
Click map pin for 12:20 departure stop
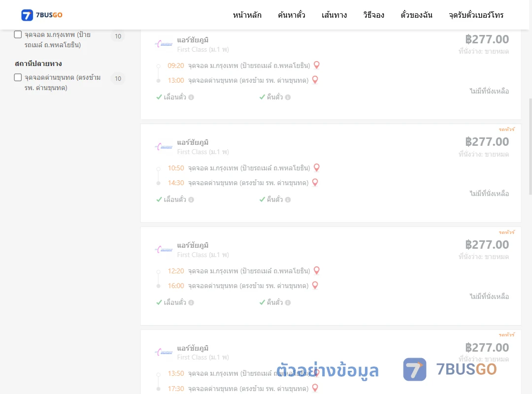(x=317, y=270)
